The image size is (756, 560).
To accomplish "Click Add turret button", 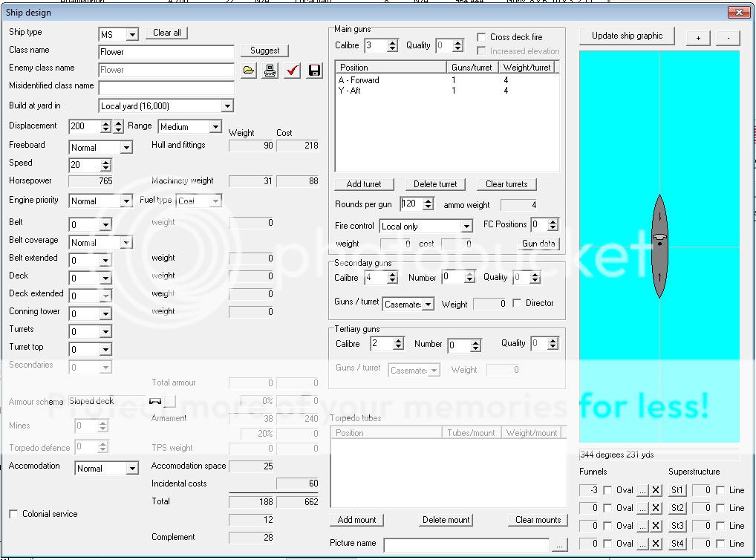I will 364,184.
